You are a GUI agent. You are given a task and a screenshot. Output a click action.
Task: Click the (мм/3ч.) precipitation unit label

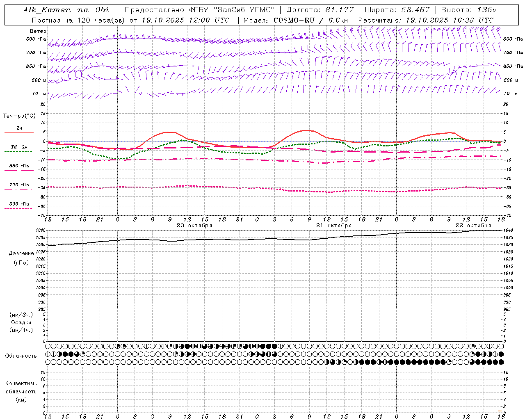21,315
